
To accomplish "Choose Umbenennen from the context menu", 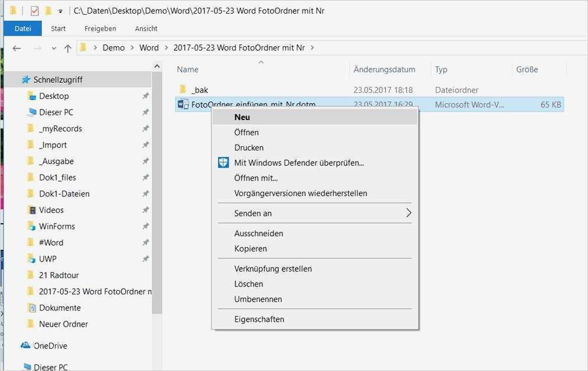I will [x=258, y=299].
